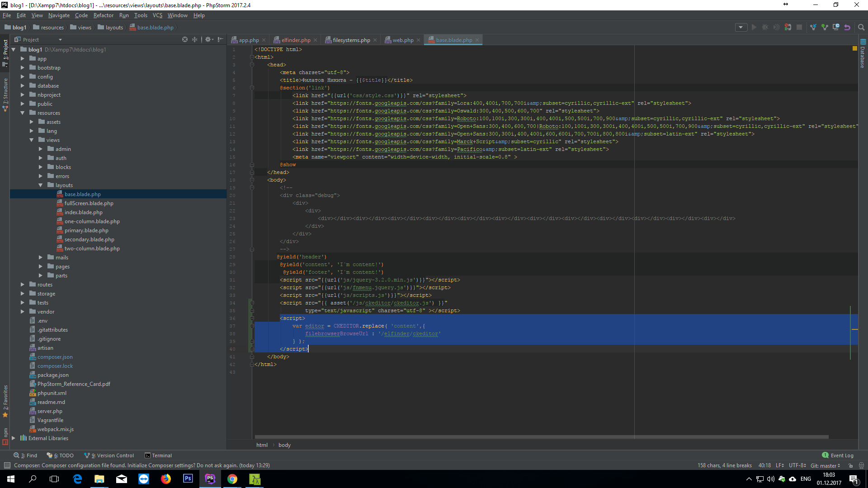This screenshot has width=868, height=488.
Task: Select webpack.mix.js in project tree
Action: [55, 429]
